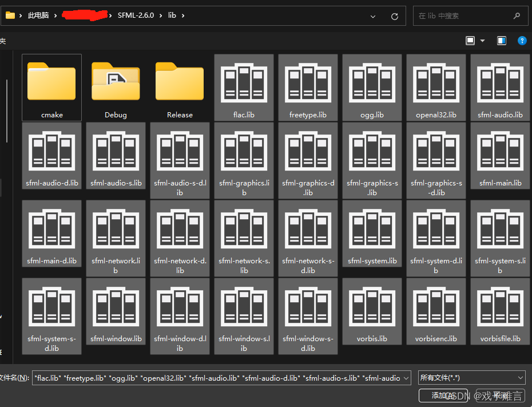532x407 pixels.
Task: Select the cmake folder
Action: [51, 88]
